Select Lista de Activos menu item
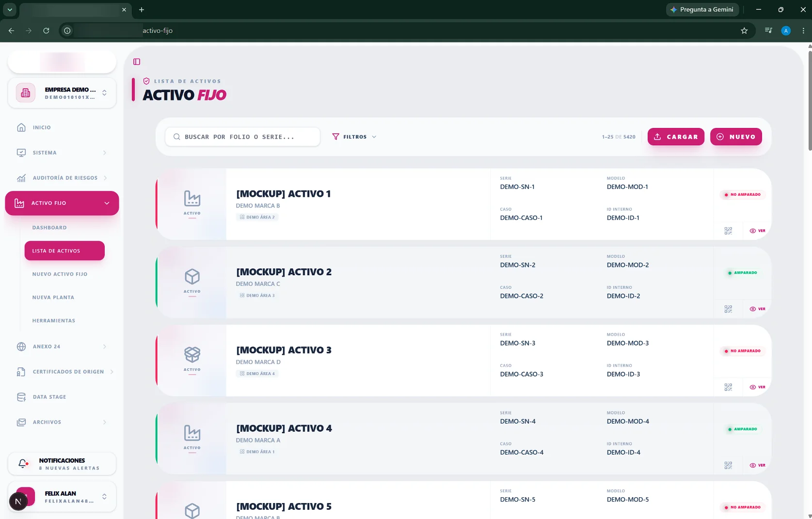This screenshot has height=519, width=812. point(64,251)
